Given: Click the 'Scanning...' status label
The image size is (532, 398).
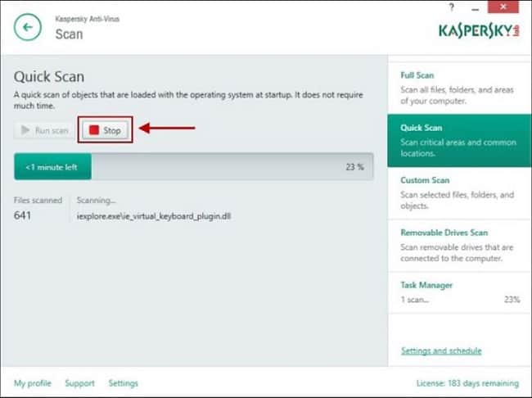Looking at the screenshot, I should pyautogui.click(x=97, y=201).
